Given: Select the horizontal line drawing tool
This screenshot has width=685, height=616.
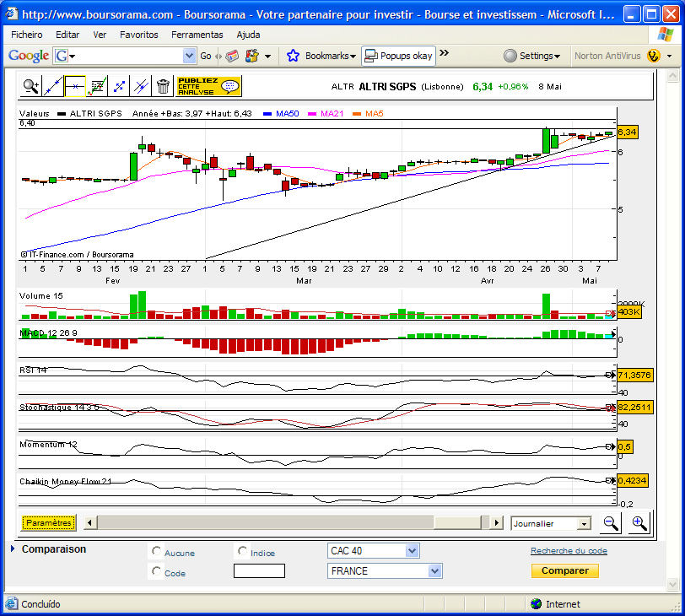Looking at the screenshot, I should 75,86.
